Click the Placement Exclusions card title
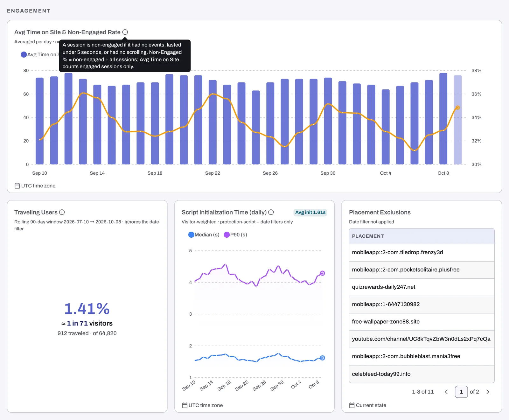509x420 pixels. pos(380,212)
